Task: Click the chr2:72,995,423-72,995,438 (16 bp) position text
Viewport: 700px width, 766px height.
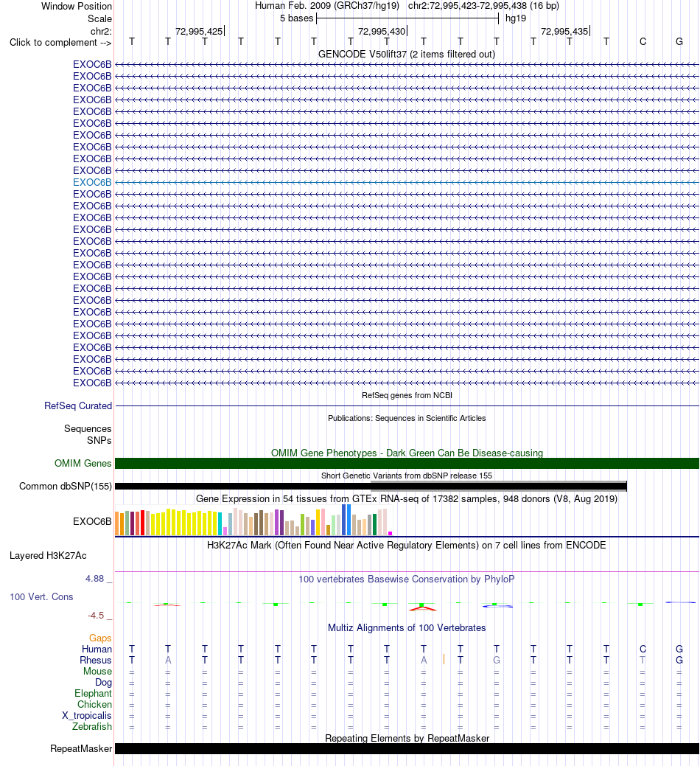Action: pos(483,6)
